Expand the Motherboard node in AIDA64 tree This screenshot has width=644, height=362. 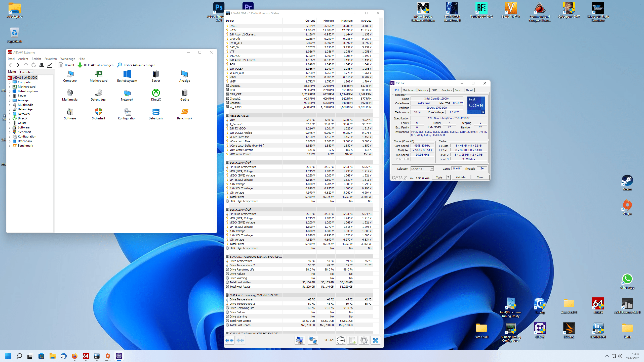10,87
